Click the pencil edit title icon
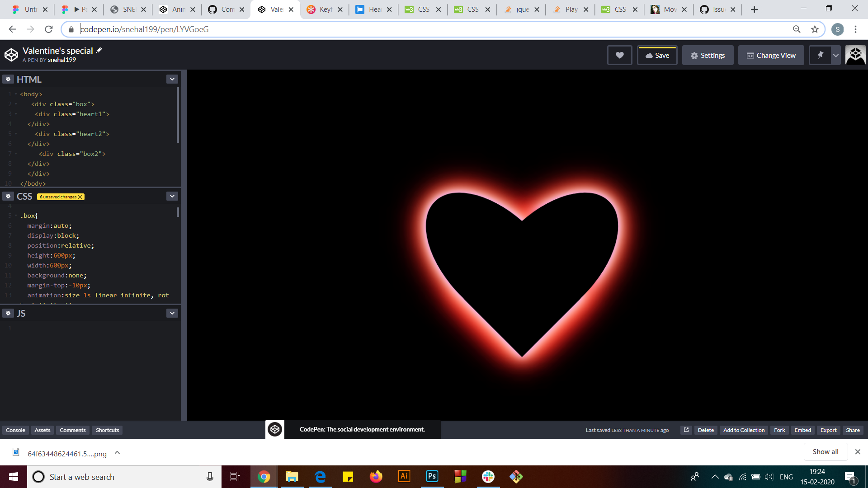The height and width of the screenshot is (488, 868). coord(99,51)
